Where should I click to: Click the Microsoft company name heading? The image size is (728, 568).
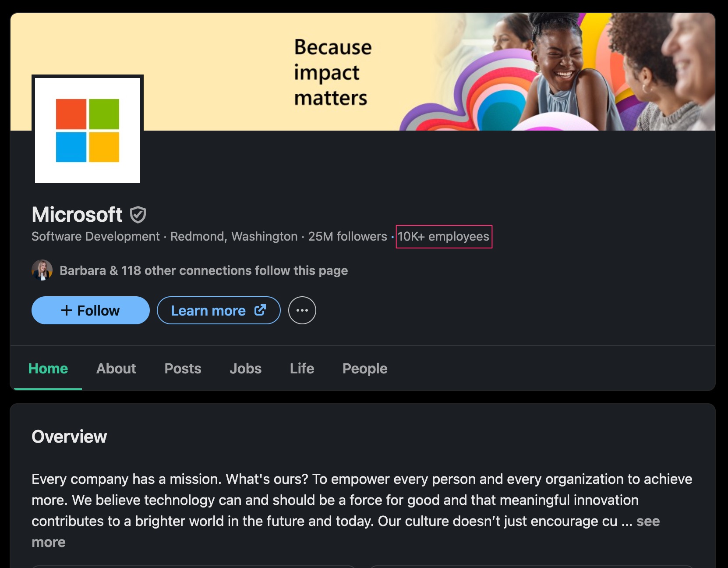tap(77, 215)
